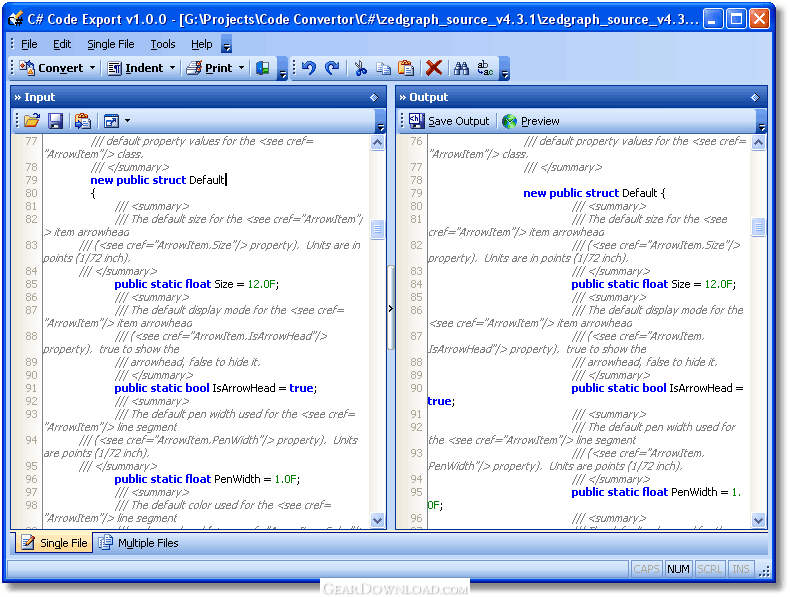
Task: Switch to the Multiple Files tab
Action: (139, 543)
